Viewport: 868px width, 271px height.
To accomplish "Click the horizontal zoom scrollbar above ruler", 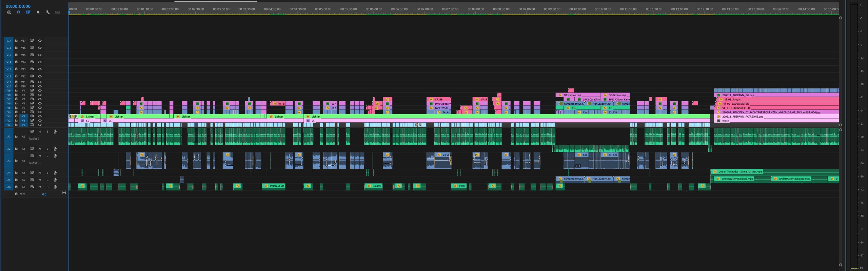I will [x=216, y=1].
